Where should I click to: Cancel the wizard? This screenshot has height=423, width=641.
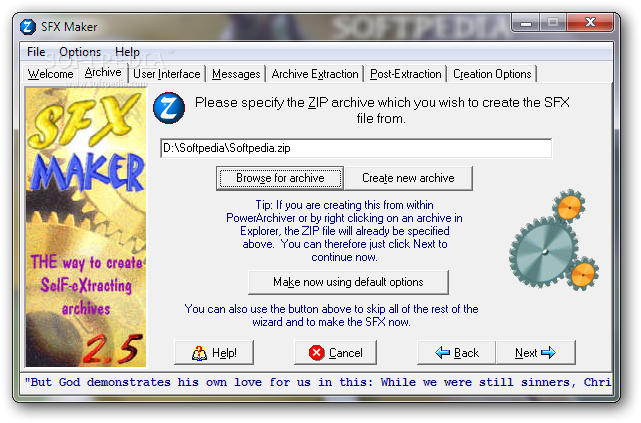[x=335, y=353]
